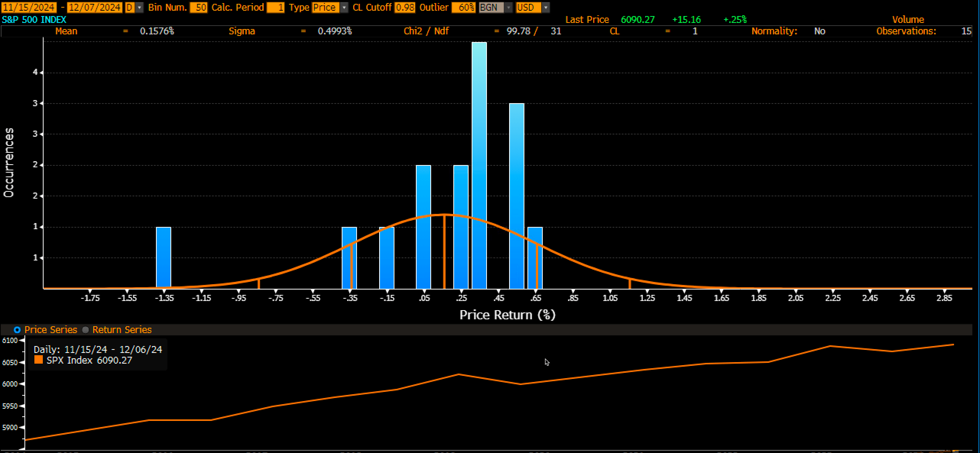Click the orange SPX Index legend swatch

39,360
